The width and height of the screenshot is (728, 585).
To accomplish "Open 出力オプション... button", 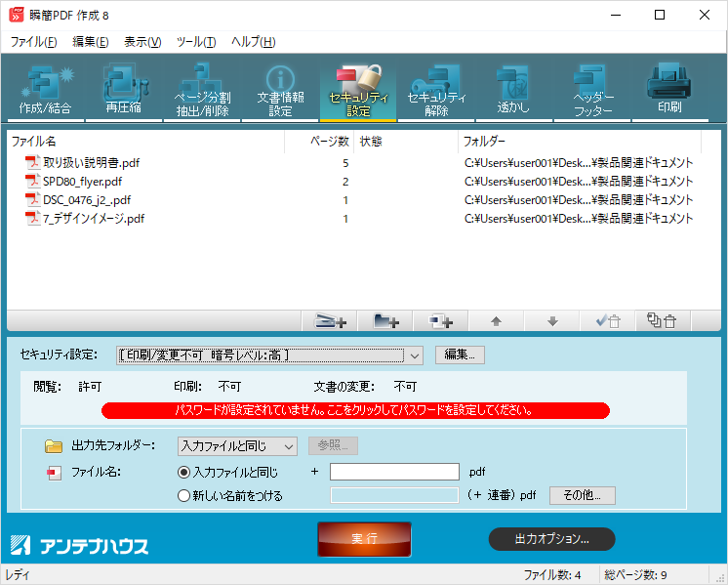I will click(551, 539).
